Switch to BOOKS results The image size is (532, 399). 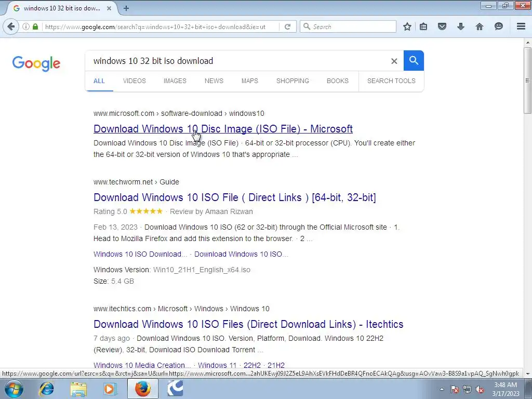tap(338, 81)
